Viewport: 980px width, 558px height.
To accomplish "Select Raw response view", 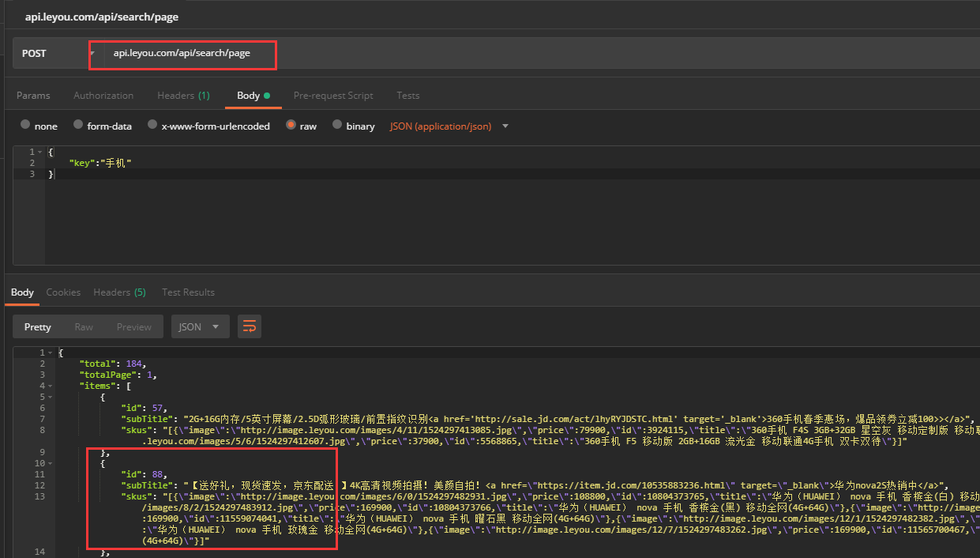I will point(84,327).
